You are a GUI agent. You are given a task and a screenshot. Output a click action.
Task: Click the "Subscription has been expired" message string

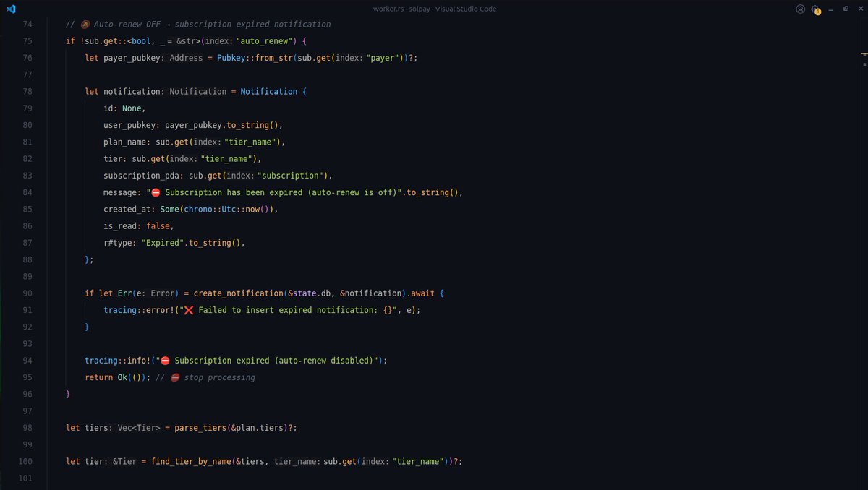(273, 192)
